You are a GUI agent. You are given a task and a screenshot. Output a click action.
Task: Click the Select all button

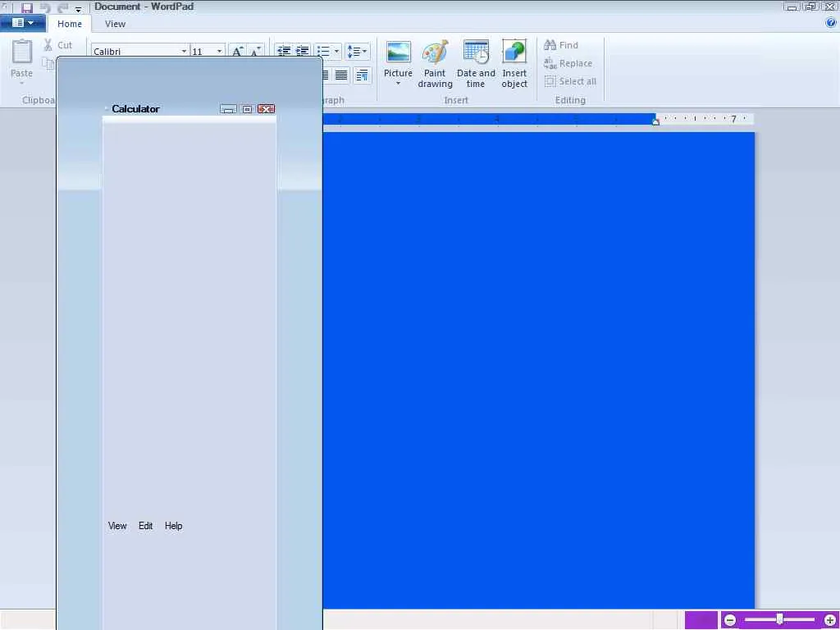570,81
